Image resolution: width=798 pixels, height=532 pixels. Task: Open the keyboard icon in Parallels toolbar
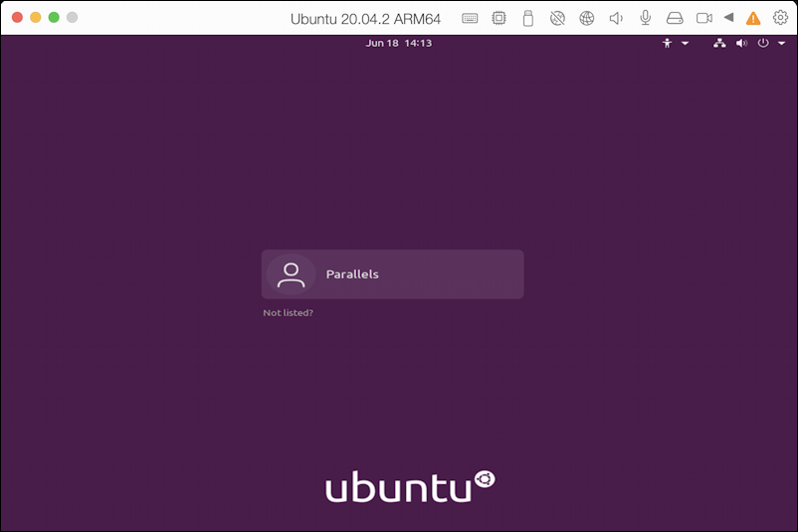[x=470, y=19]
